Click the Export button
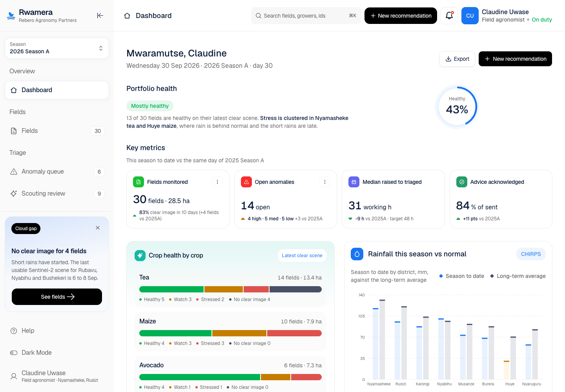Image resolution: width=565 pixels, height=392 pixels. click(x=457, y=59)
